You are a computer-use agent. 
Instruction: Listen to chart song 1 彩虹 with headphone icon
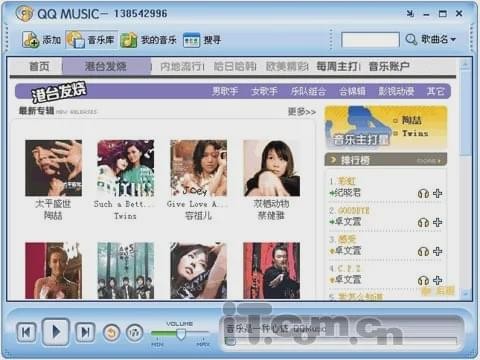[423, 193]
